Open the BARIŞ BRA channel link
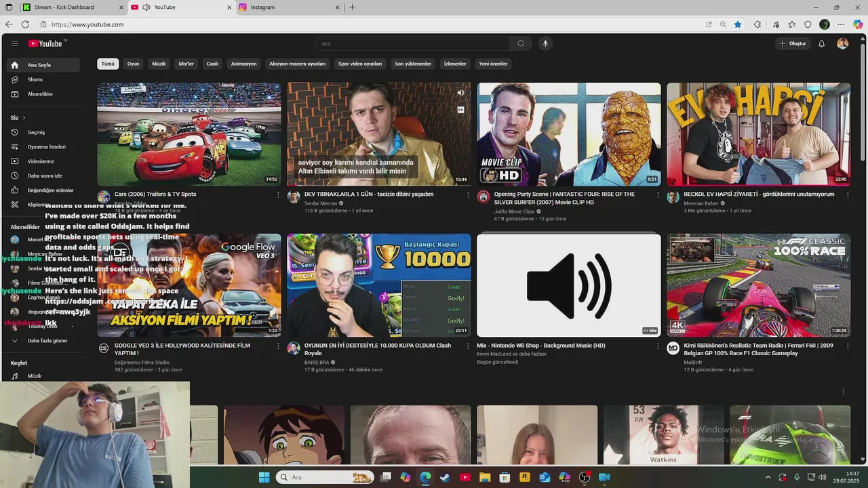The width and height of the screenshot is (868, 488). 317,363
